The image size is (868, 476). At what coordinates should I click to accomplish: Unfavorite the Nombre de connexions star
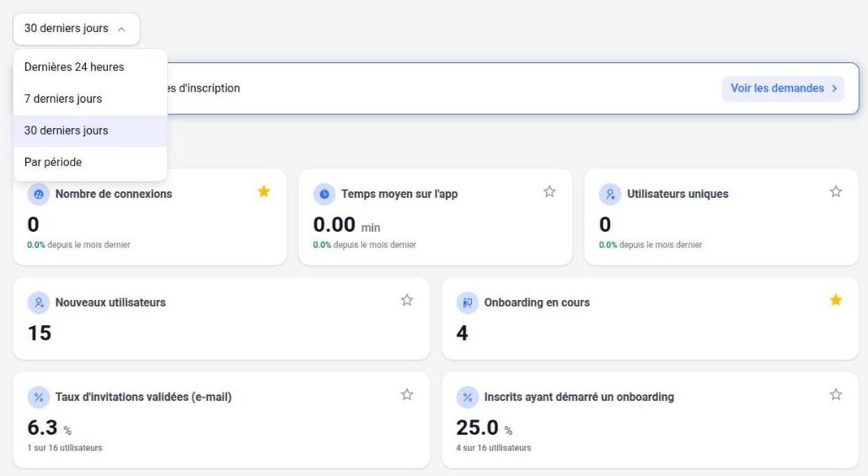tap(264, 191)
